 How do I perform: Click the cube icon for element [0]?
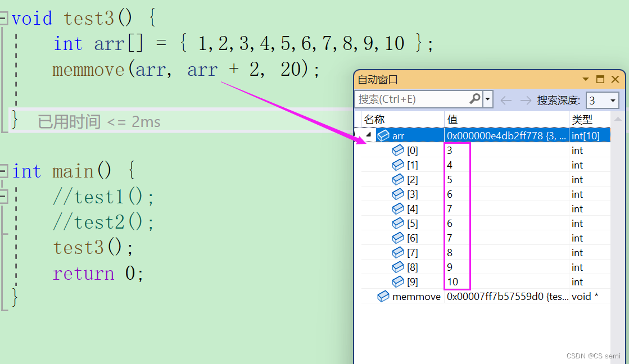tap(397, 151)
